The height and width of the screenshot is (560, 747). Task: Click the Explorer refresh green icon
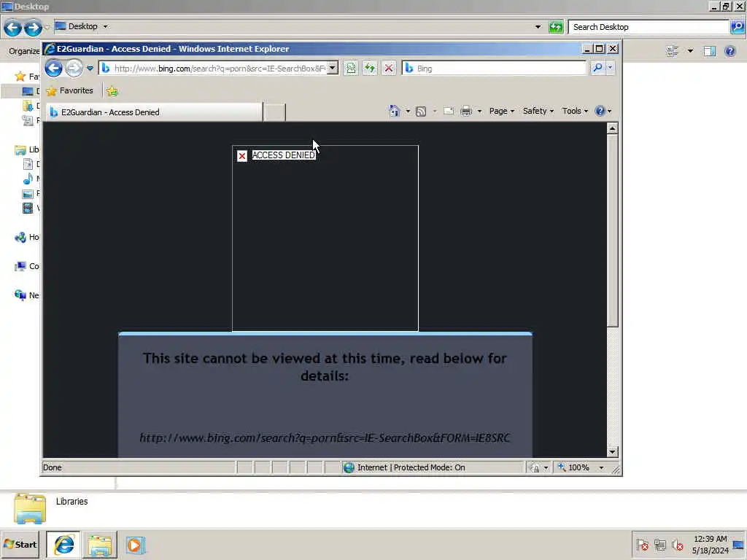(555, 27)
